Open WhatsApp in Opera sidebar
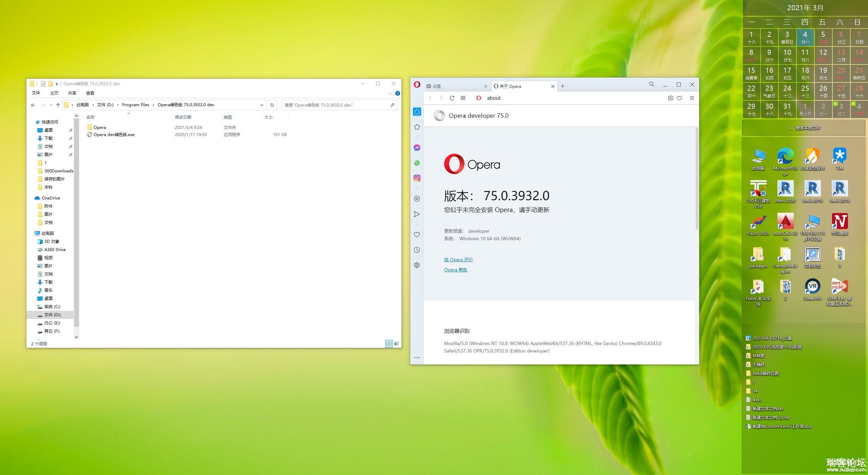This screenshot has height=475, width=868. pos(417,163)
